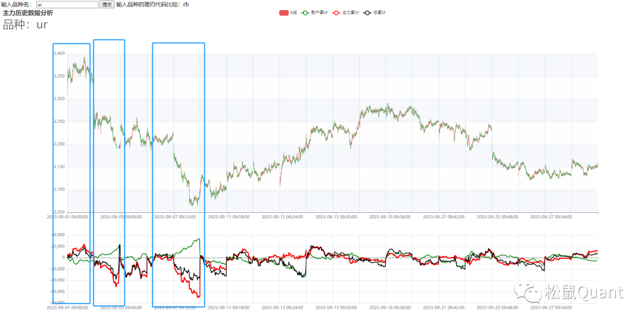Click the 2,050 price axis label
This screenshot has height=322, width=644.
(59, 212)
